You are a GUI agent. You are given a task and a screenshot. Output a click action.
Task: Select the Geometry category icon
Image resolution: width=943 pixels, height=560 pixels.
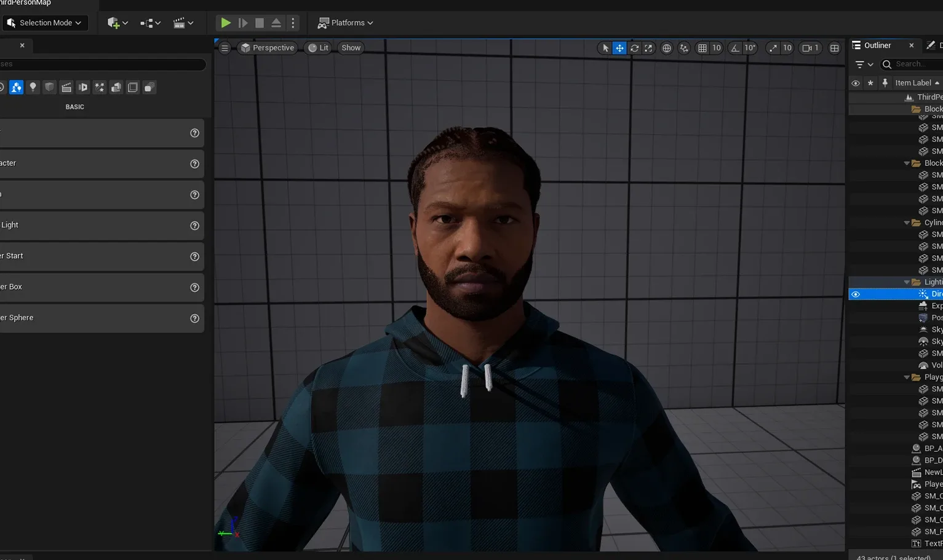(116, 87)
